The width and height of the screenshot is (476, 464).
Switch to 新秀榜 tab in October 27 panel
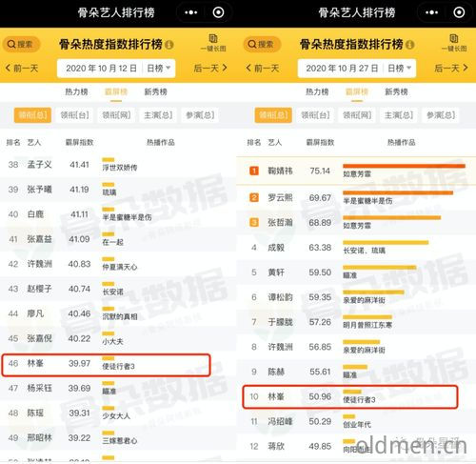coord(396,92)
